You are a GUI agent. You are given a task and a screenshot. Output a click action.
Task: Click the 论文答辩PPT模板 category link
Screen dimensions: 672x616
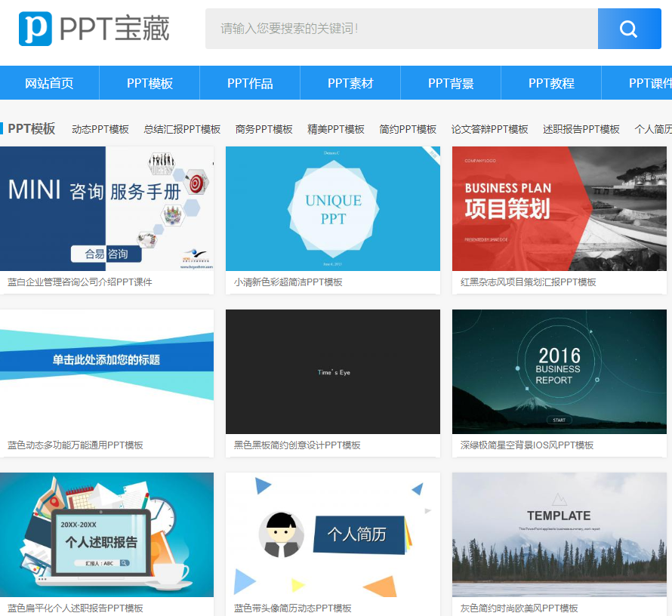tap(489, 129)
